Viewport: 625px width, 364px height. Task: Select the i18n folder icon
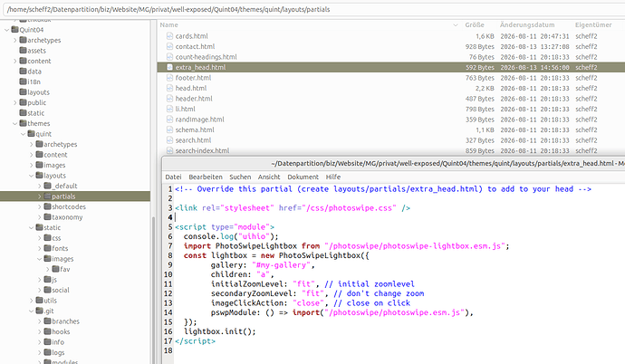click(24, 81)
